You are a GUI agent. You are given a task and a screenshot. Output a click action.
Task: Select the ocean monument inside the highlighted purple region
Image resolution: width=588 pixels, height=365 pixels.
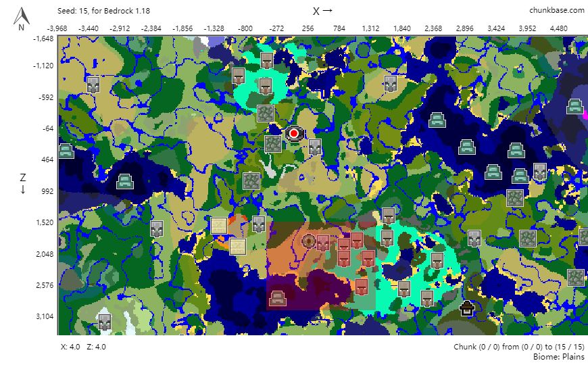278,298
